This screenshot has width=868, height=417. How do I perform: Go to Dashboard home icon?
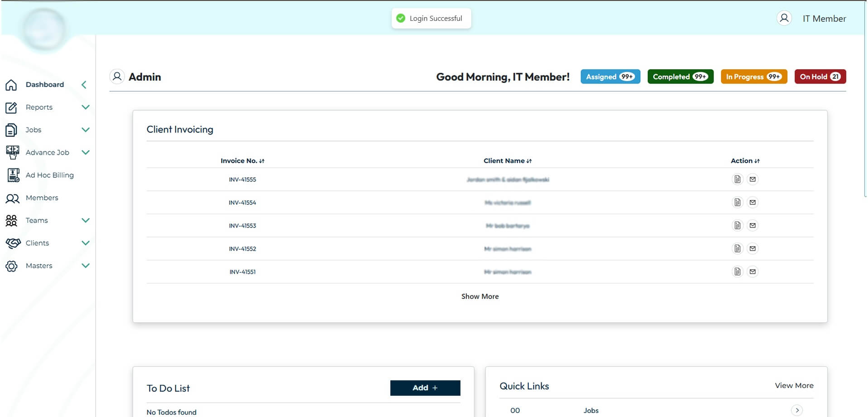tap(11, 85)
